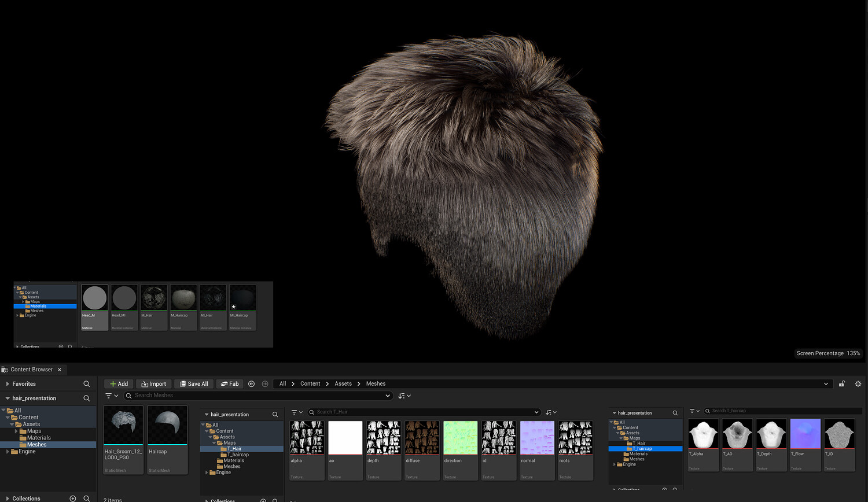Click the Import asset button

[153, 384]
